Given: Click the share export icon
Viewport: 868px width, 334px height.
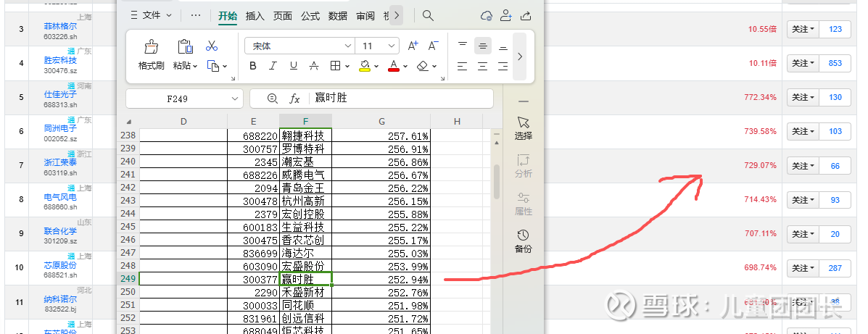Looking at the screenshot, I should pyautogui.click(x=526, y=15).
